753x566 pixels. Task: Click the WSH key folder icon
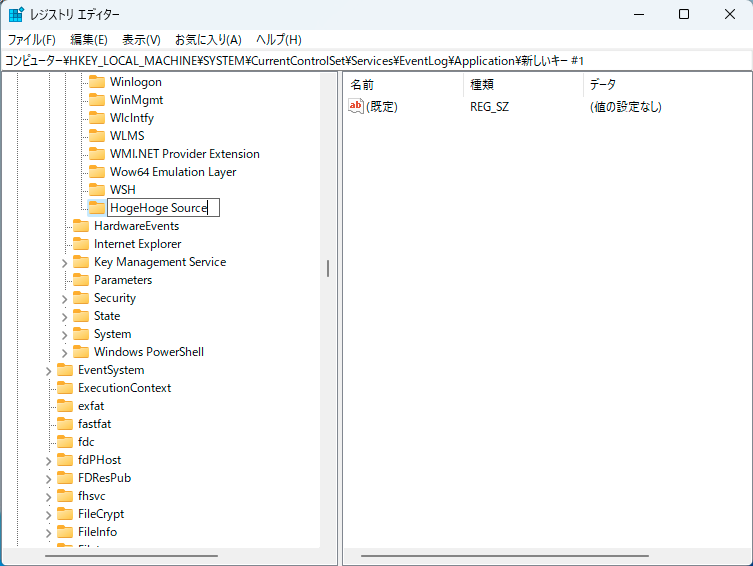[x=97, y=190]
